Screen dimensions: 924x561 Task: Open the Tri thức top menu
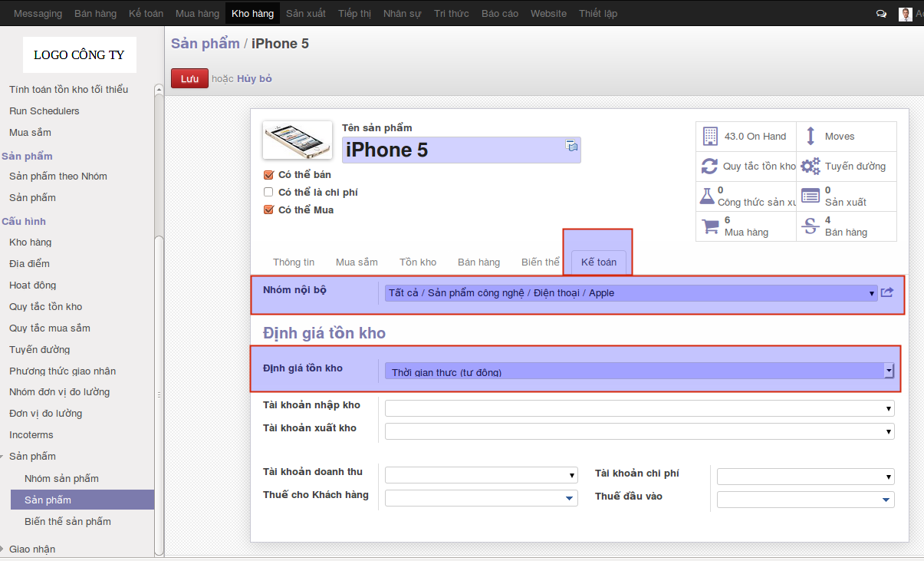452,14
